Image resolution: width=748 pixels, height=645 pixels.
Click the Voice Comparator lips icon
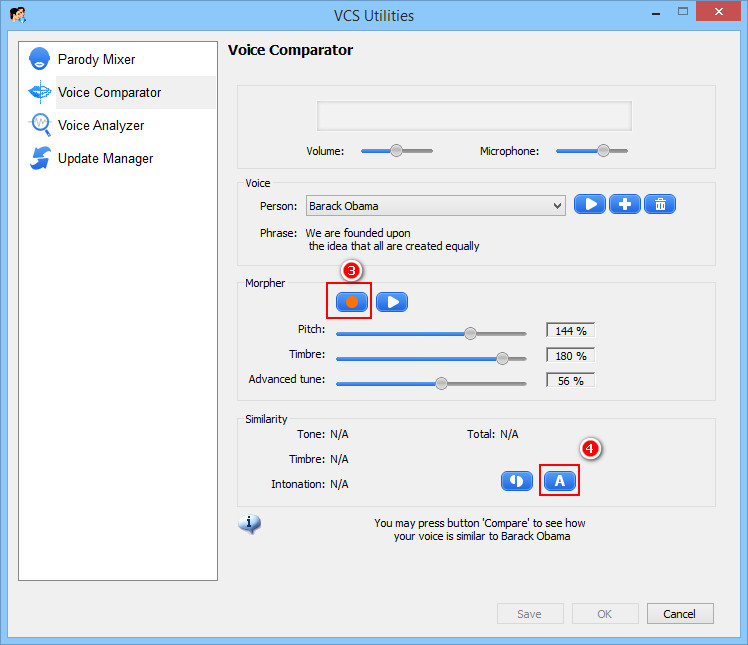click(40, 91)
